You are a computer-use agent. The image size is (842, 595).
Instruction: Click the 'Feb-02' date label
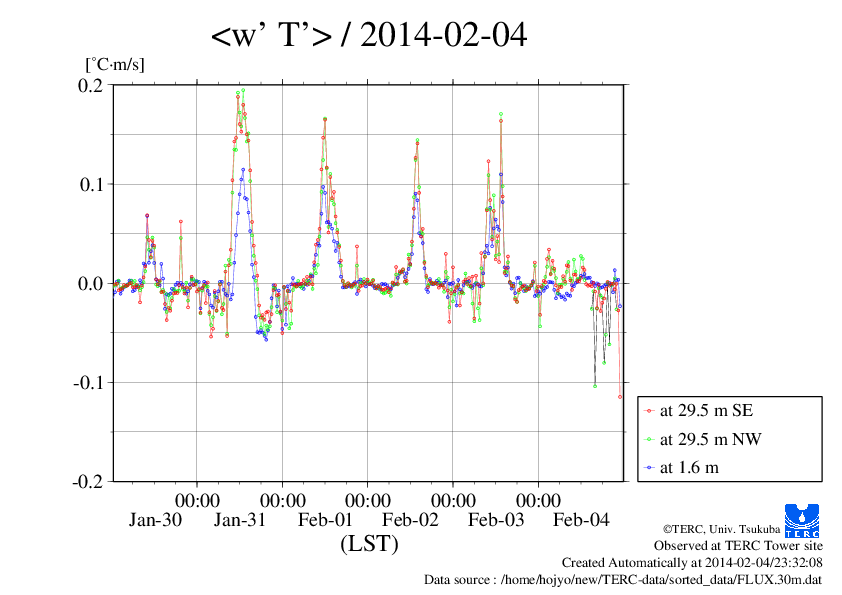point(410,520)
